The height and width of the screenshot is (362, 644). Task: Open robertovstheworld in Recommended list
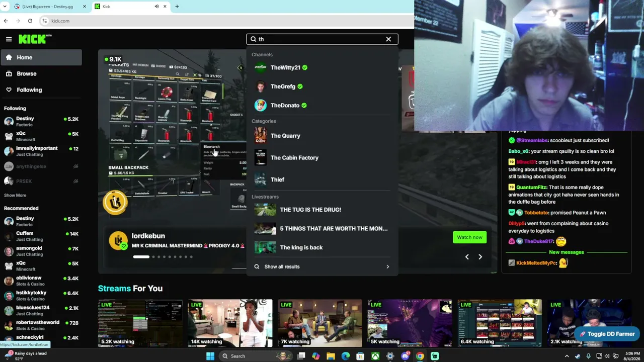41,325
